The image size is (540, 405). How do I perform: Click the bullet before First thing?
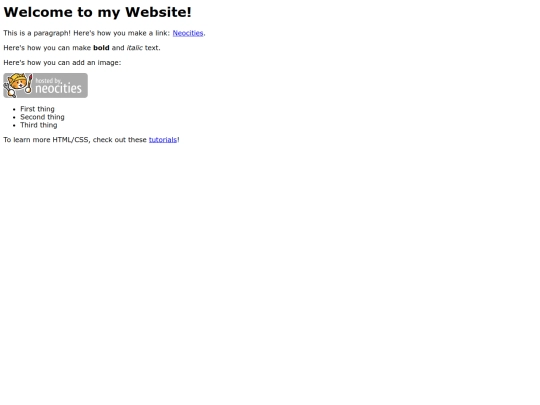pyautogui.click(x=14, y=110)
